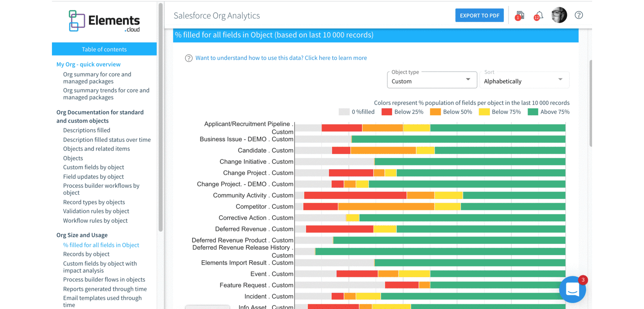Select % filled for all fields in Object
This screenshot has height=309, width=644.
(101, 245)
